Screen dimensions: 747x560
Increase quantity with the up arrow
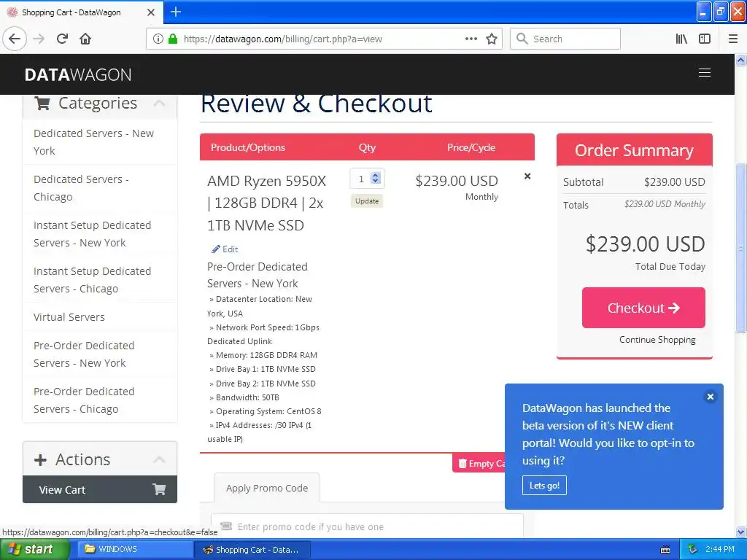click(376, 175)
